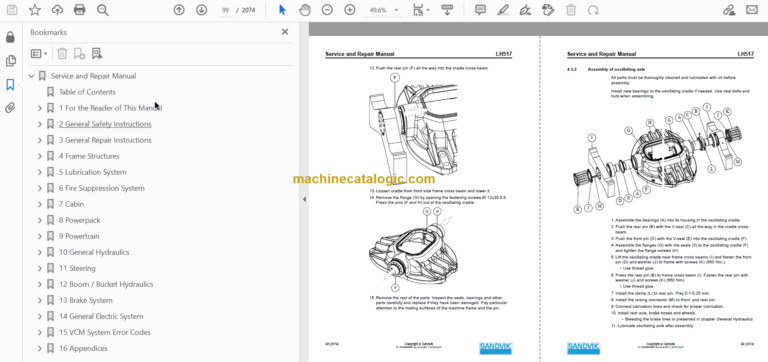Expand 4 Frame Structures bookmark
The width and height of the screenshot is (768, 362).
[x=40, y=156]
